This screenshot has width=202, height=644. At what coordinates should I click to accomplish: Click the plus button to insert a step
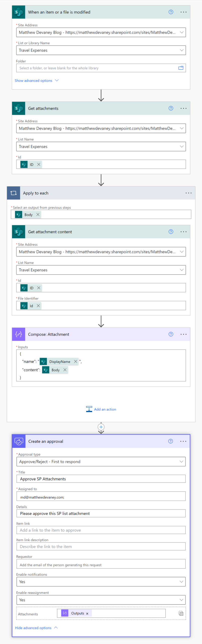pyautogui.click(x=101, y=427)
